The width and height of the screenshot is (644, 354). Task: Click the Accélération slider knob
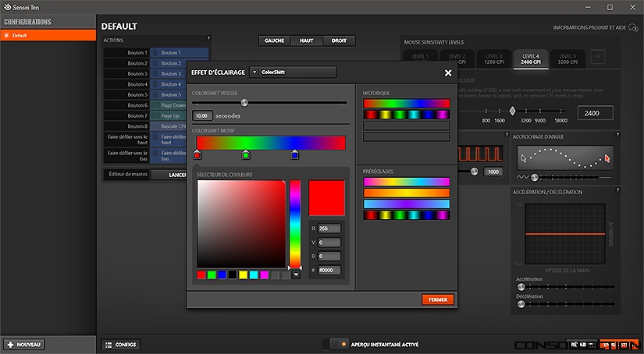pyautogui.click(x=521, y=287)
